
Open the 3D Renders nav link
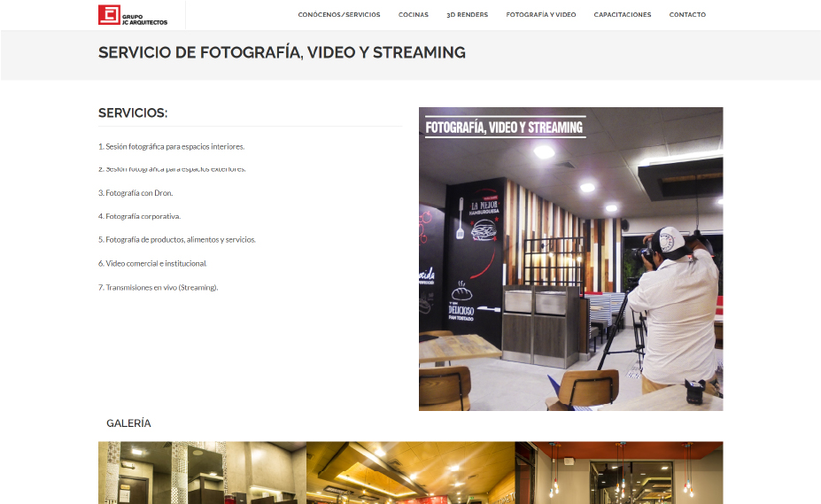467,15
